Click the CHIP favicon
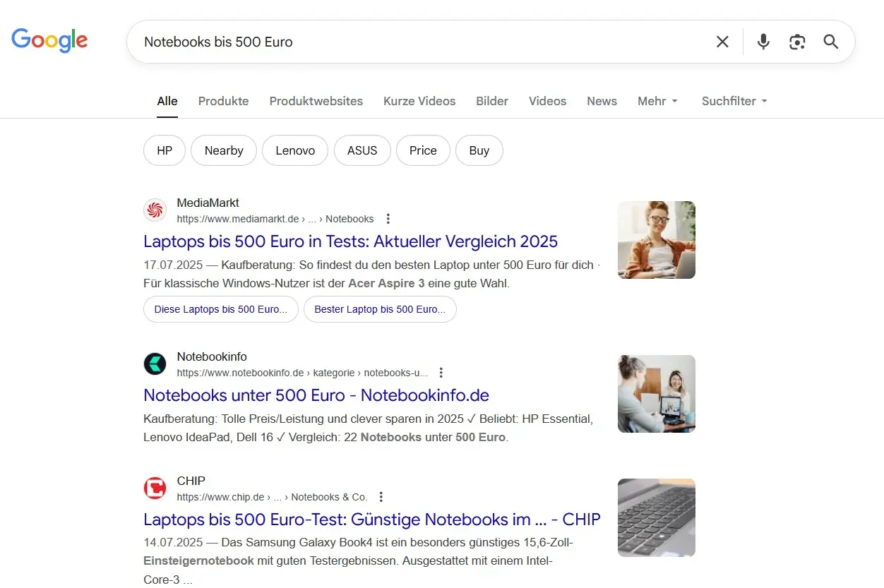The width and height of the screenshot is (884, 588). (155, 488)
